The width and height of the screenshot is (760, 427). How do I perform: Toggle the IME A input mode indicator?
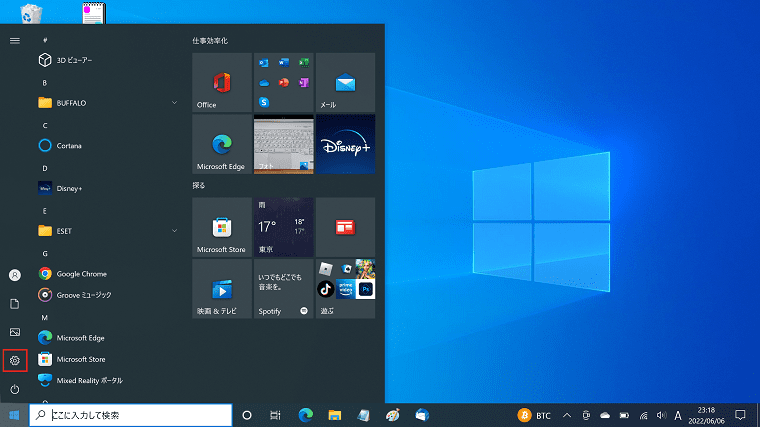pos(678,415)
